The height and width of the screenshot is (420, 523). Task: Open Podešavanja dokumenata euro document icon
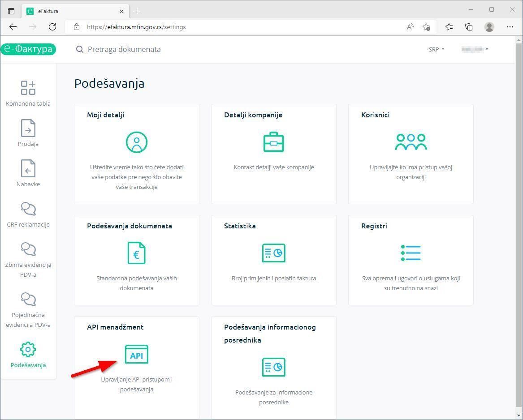click(136, 253)
